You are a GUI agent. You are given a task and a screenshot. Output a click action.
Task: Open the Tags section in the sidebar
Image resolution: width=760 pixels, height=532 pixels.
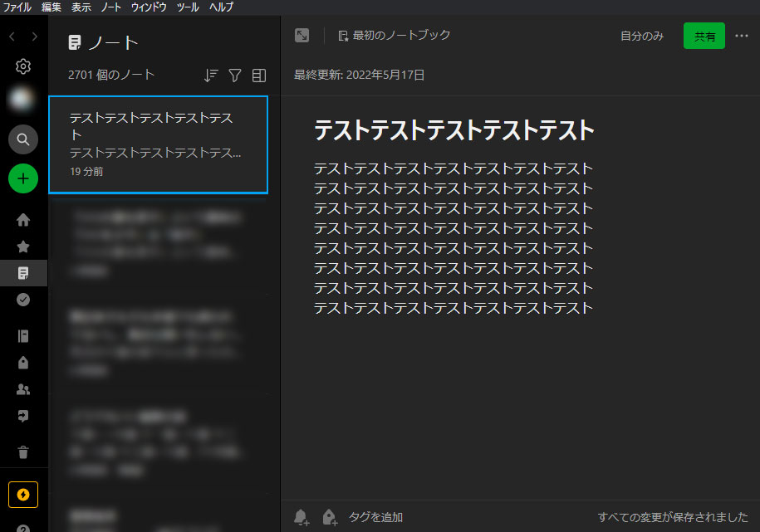coord(23,362)
